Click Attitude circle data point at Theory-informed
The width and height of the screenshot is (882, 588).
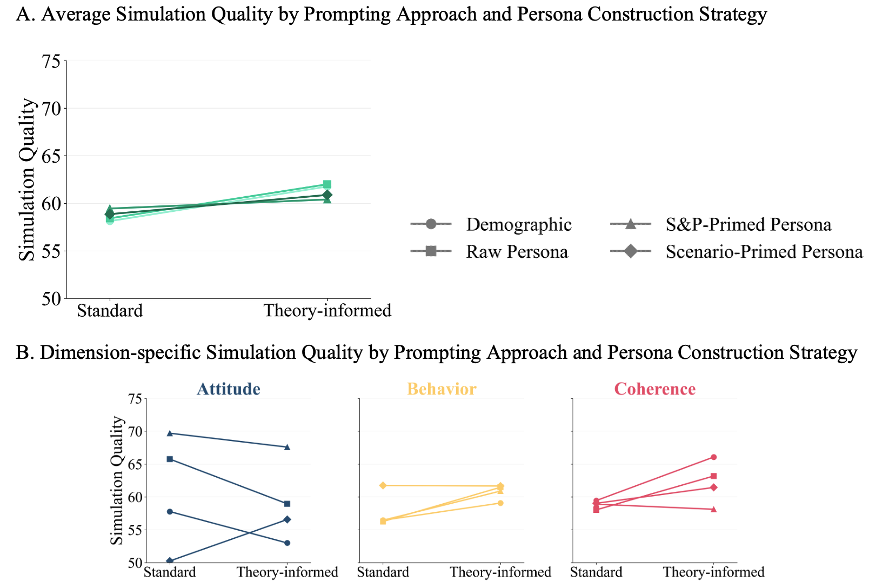287,543
